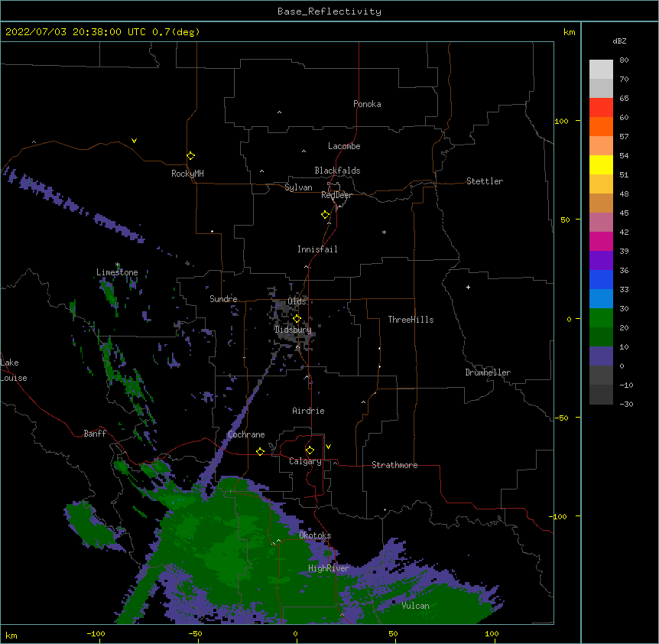Select the Airdrie label
This screenshot has width=659, height=644.
[309, 411]
